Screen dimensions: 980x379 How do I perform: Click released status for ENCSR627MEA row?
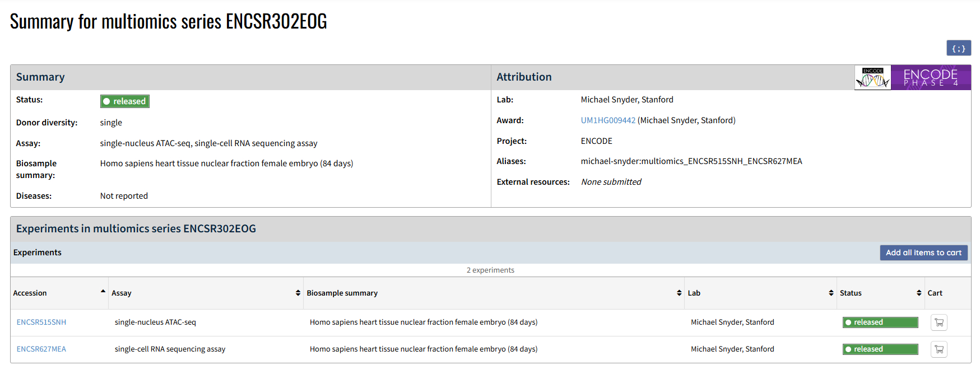click(x=880, y=349)
